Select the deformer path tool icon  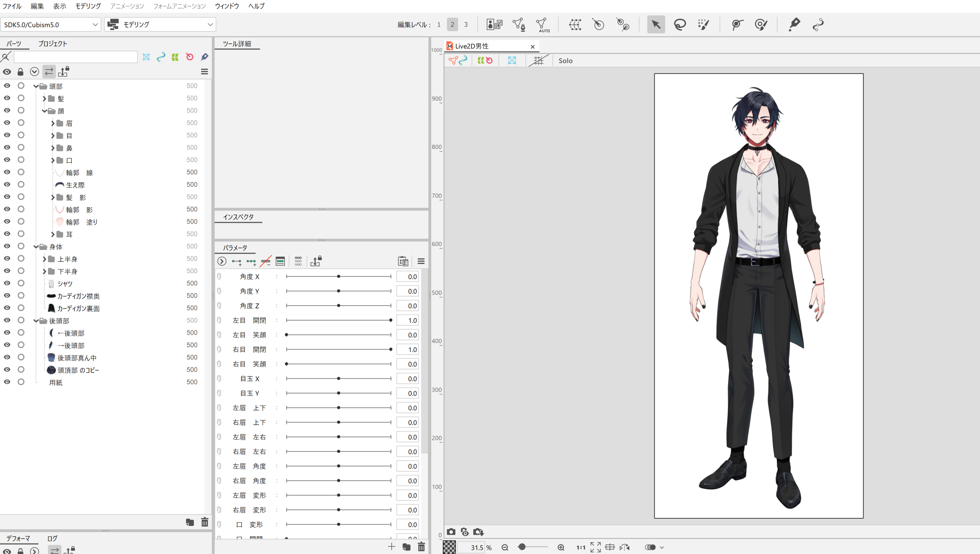(818, 25)
